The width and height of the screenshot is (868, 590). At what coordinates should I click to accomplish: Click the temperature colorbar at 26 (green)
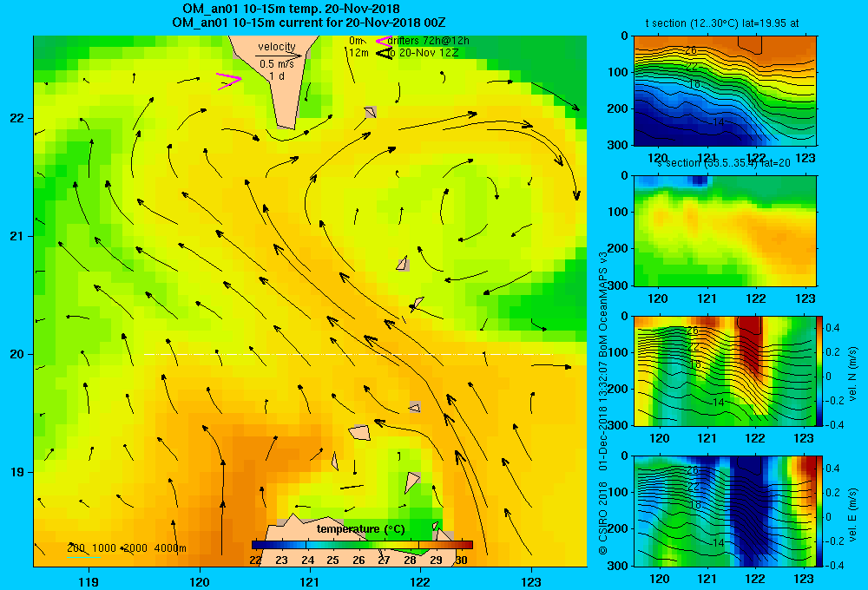click(x=358, y=545)
